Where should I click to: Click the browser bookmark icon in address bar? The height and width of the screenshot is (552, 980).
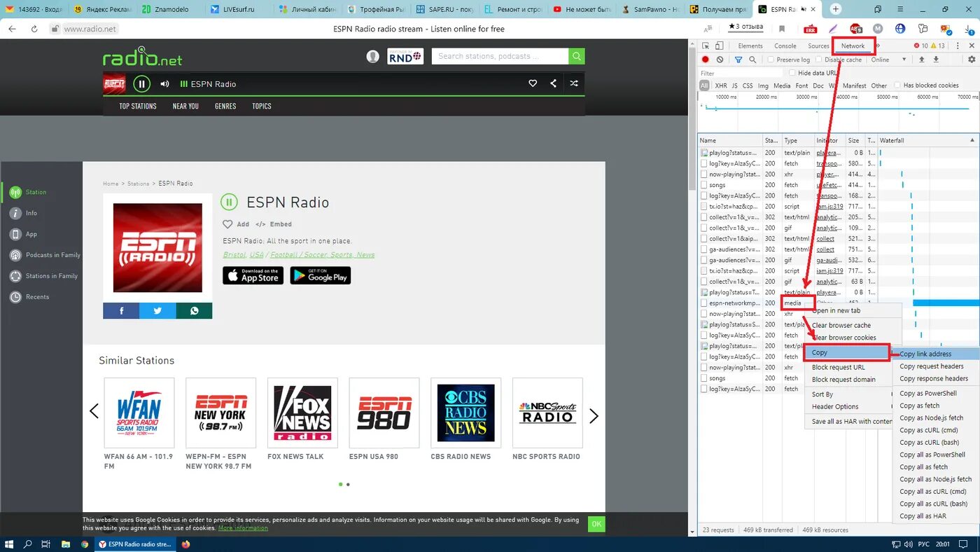(782, 29)
